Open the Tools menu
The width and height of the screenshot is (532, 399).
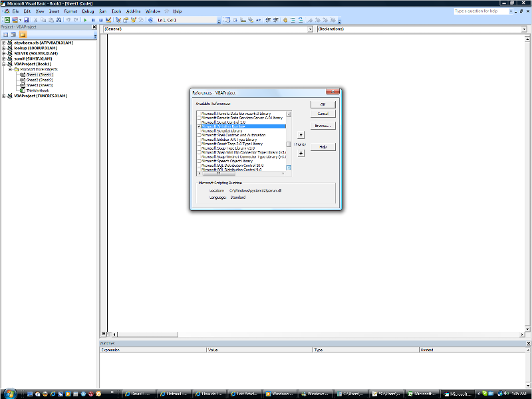[116, 11]
